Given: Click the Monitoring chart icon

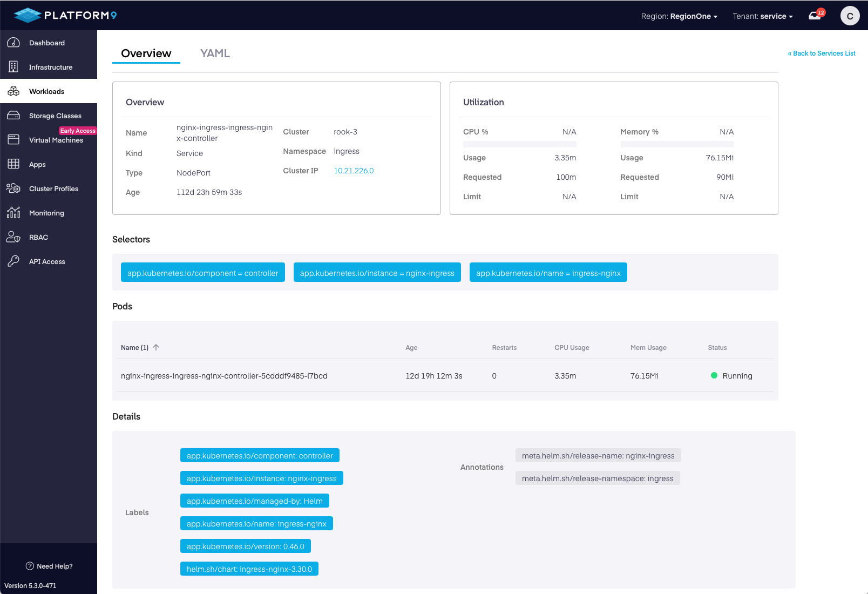Looking at the screenshot, I should click(x=13, y=213).
